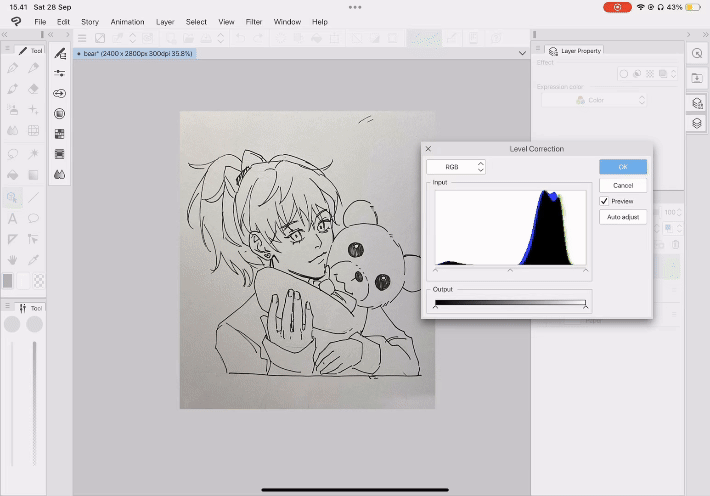The height and width of the screenshot is (496, 710).
Task: Expand the canvas tab list chevron
Action: pyautogui.click(x=522, y=52)
